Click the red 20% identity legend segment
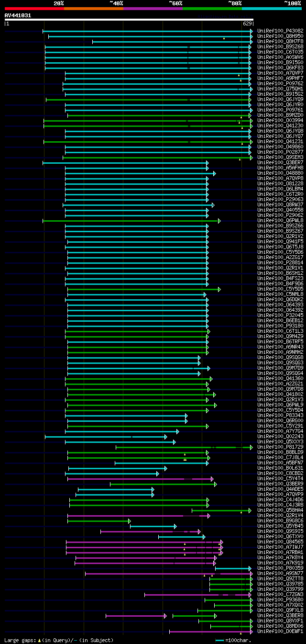 coord(34,9)
